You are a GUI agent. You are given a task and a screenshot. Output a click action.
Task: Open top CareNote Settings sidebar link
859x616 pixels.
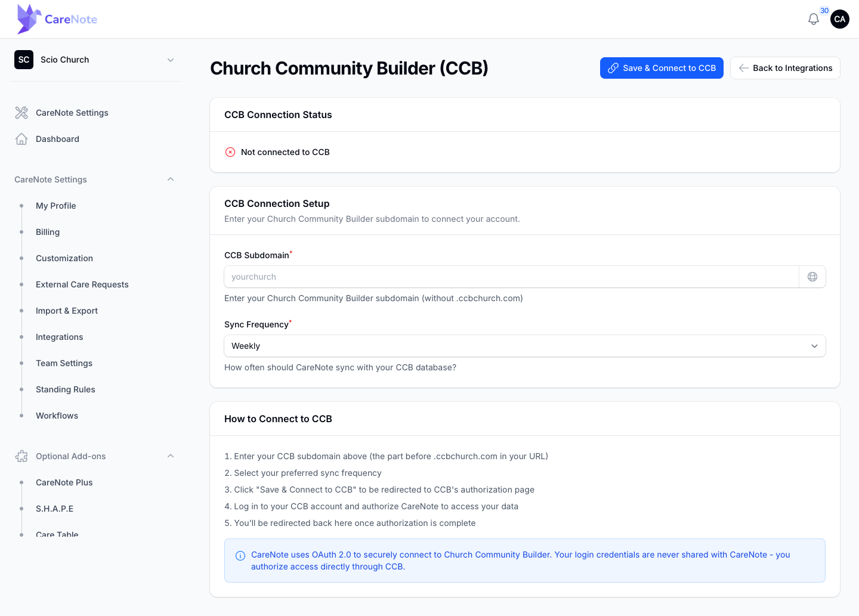click(72, 113)
